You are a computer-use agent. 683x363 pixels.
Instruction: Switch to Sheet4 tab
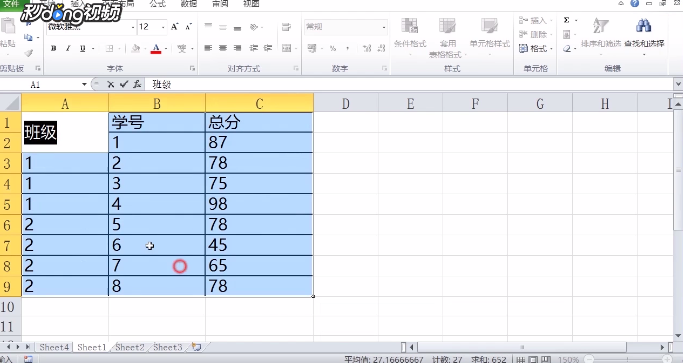click(54, 347)
